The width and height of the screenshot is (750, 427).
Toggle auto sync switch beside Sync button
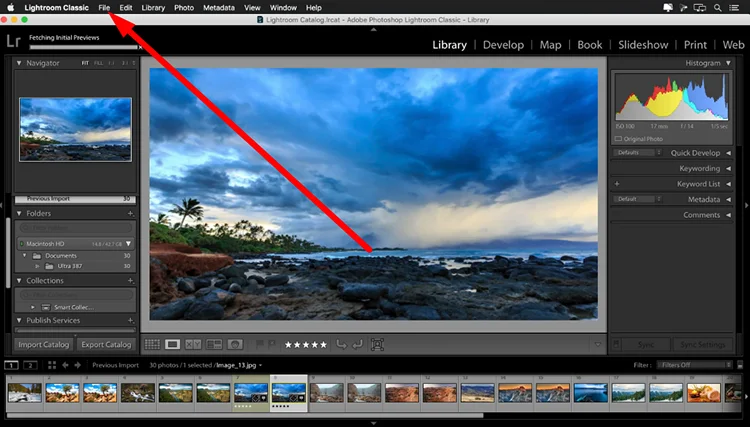point(616,344)
